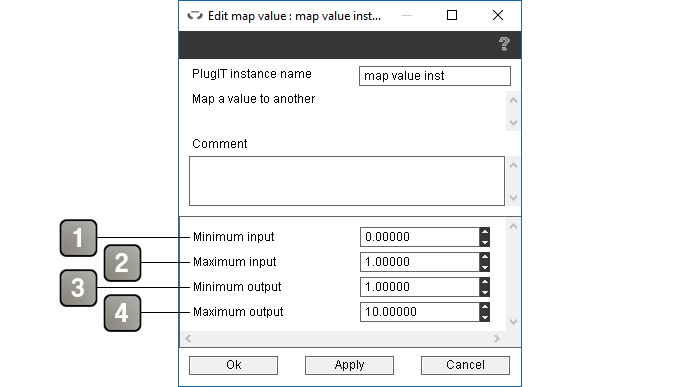Click the PlugIT instance name field
The width and height of the screenshot is (700, 387).
pyautogui.click(x=434, y=76)
